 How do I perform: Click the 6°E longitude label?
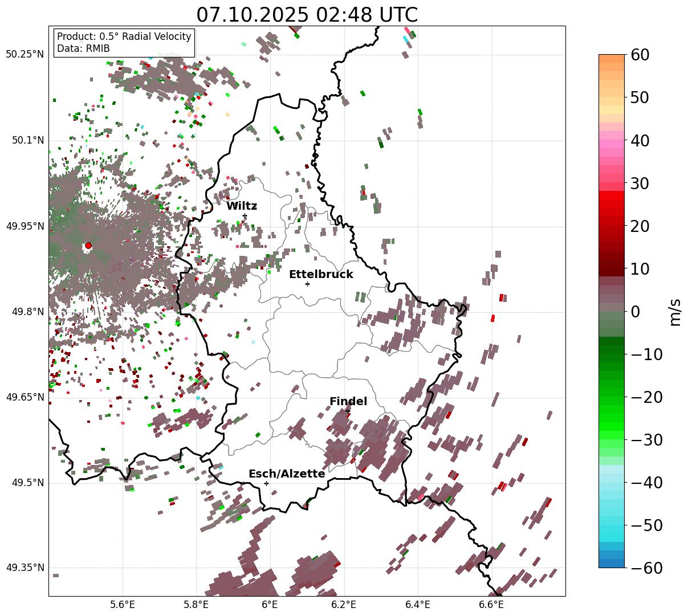click(x=270, y=605)
